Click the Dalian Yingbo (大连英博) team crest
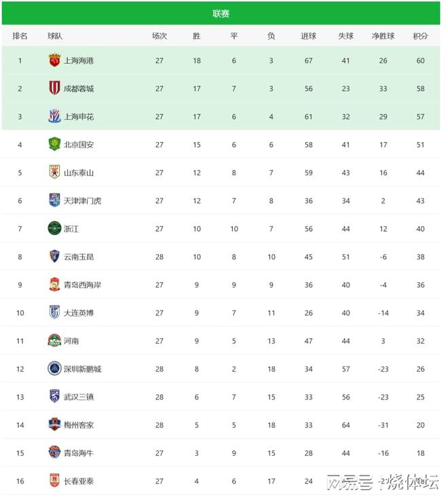The height and width of the screenshot is (498, 448). [x=54, y=313]
